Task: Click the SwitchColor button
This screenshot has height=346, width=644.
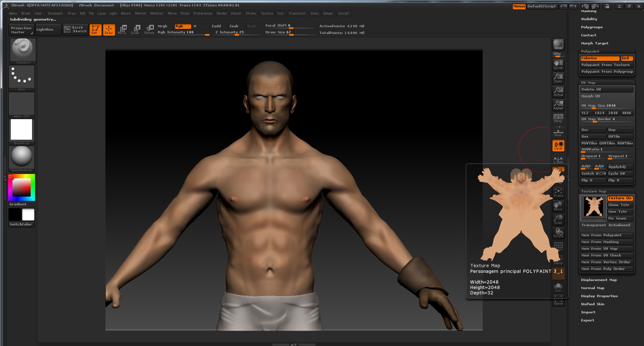Action: (21, 224)
